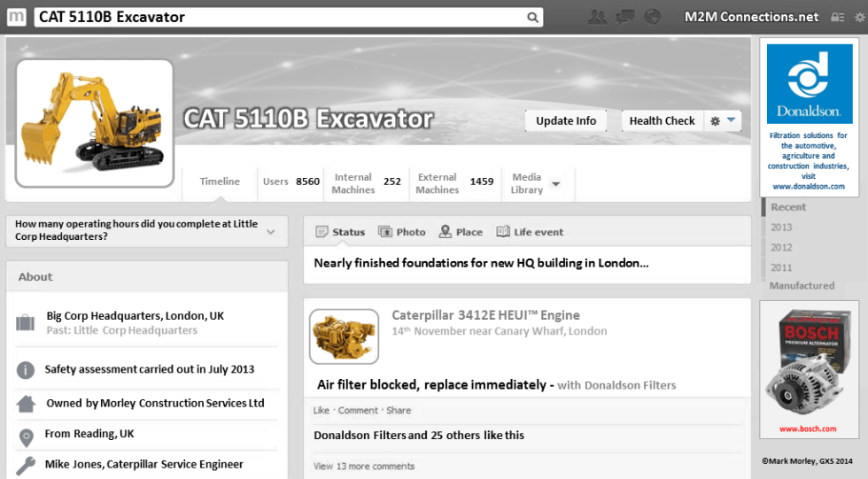Select the Photo post icon

coord(401,232)
